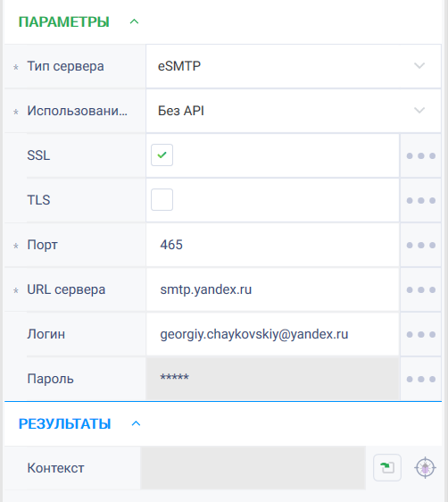Click the masked Пароль field
The height and width of the screenshot is (502, 448).
273,379
